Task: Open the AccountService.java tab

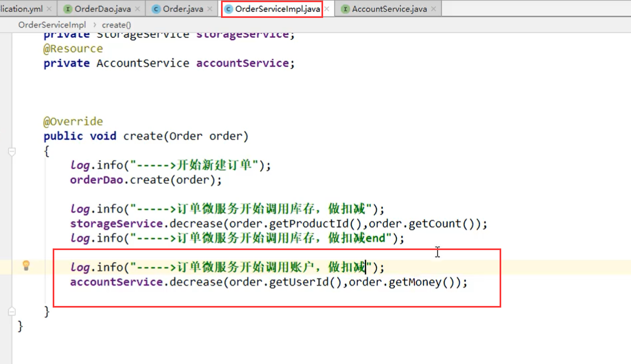Action: coord(389,9)
